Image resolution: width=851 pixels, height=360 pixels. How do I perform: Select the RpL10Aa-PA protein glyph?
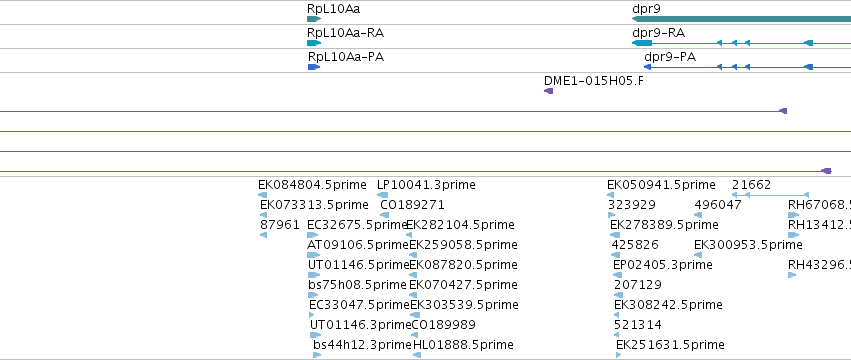coord(314,67)
